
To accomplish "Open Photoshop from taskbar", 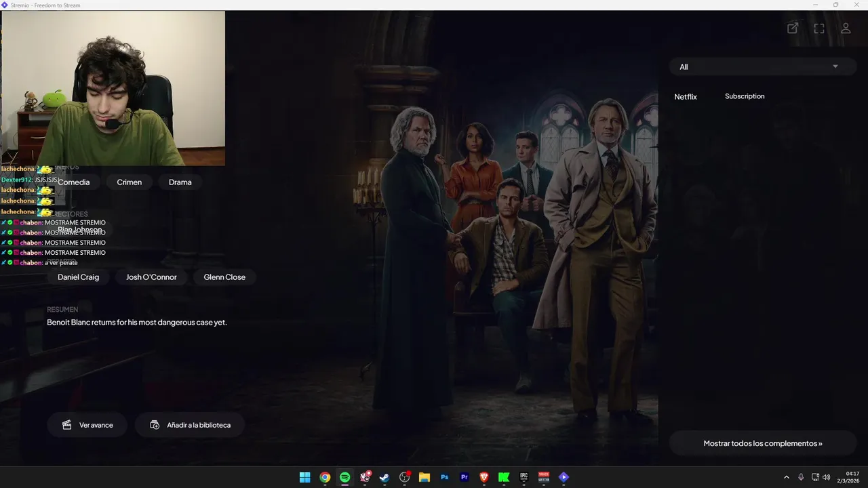I will click(x=444, y=477).
